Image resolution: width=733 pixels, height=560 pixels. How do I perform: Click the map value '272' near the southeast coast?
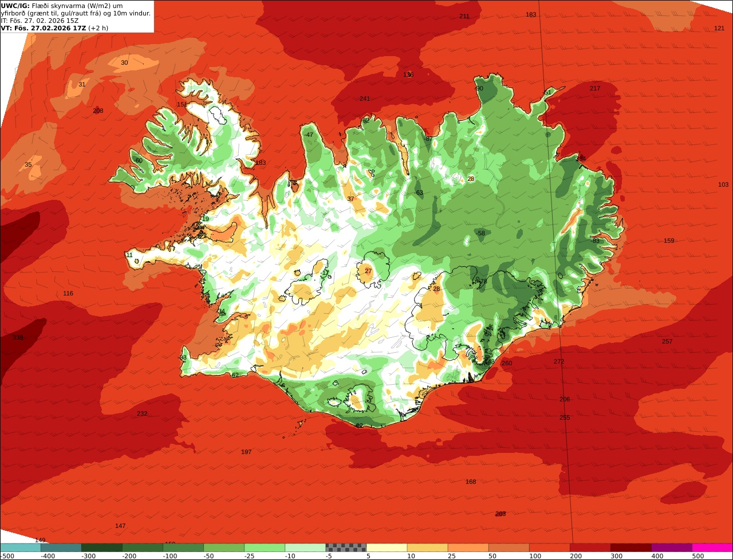point(559,361)
